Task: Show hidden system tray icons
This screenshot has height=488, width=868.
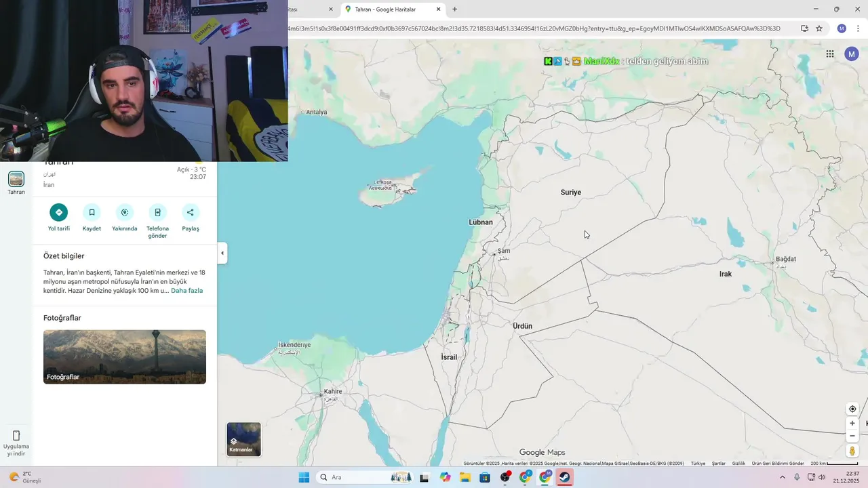Action: coord(783,477)
